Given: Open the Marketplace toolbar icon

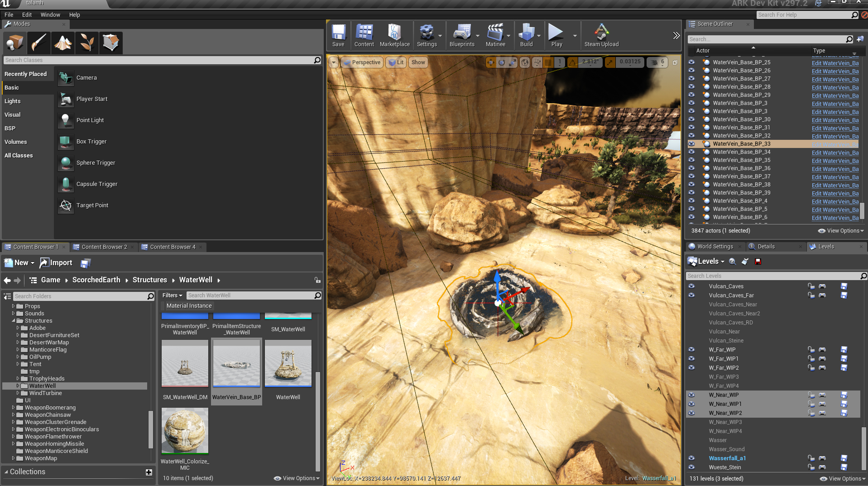Looking at the screenshot, I should point(394,35).
